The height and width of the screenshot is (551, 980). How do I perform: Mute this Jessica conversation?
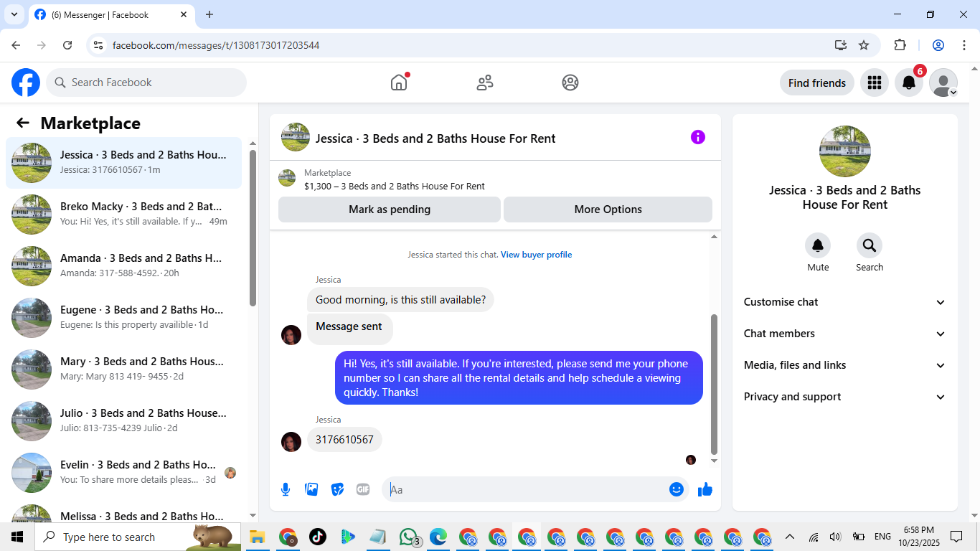[818, 246]
